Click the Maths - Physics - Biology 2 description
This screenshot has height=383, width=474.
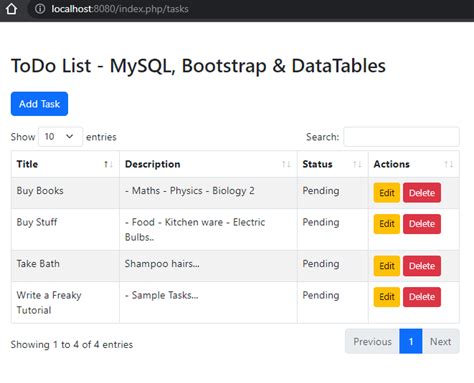coord(189,191)
